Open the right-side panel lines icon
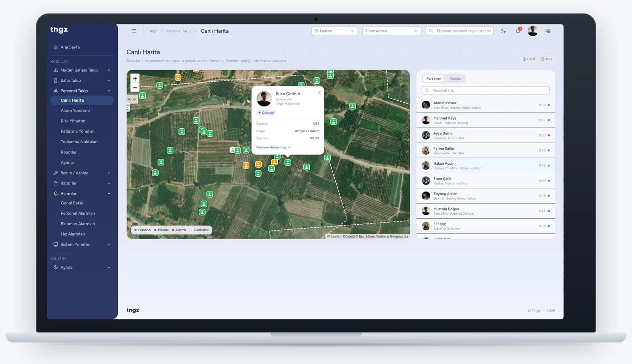 pyautogui.click(x=547, y=31)
